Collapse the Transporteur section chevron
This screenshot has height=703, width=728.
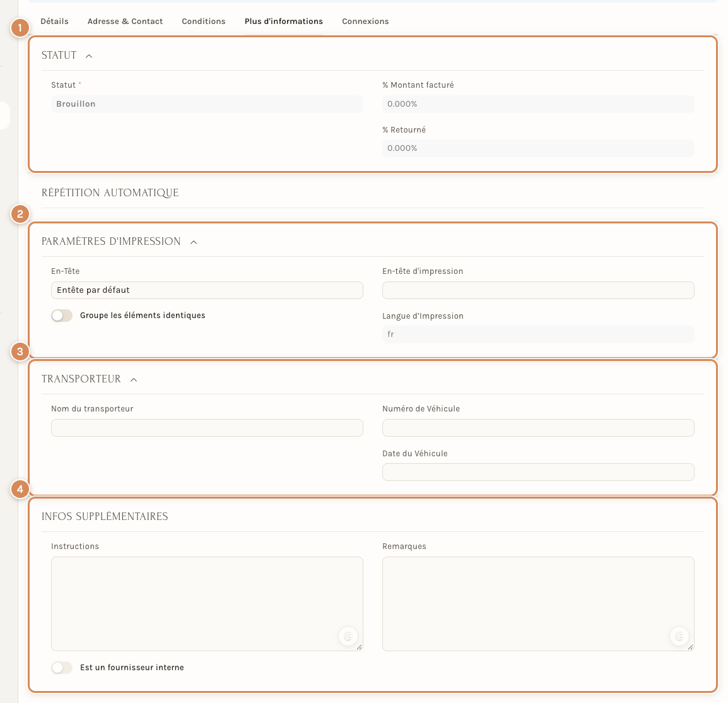click(x=134, y=380)
